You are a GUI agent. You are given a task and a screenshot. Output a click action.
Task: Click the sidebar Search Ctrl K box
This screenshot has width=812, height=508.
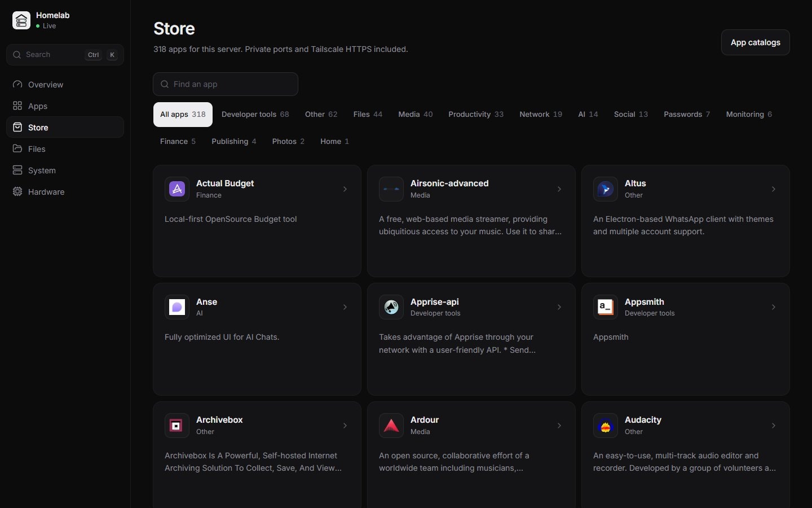click(x=65, y=55)
